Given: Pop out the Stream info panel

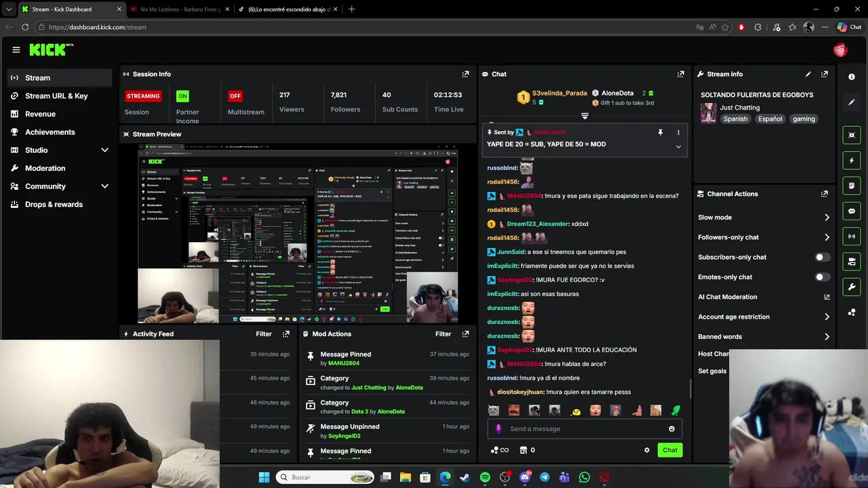Looking at the screenshot, I should click(x=825, y=74).
